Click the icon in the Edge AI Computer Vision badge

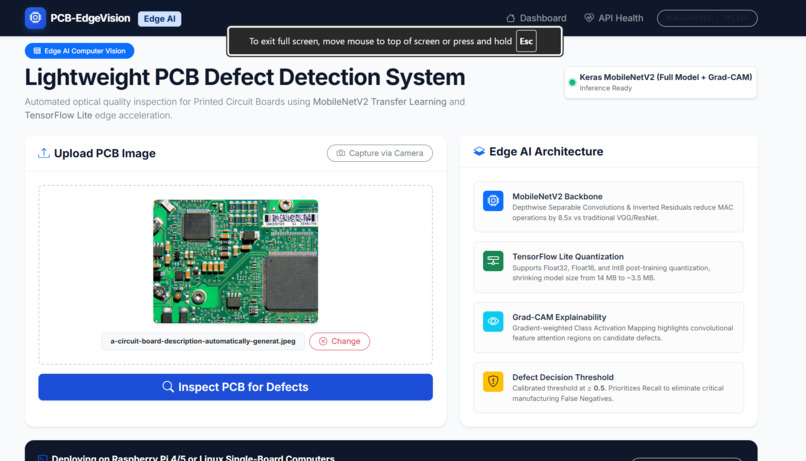point(37,51)
